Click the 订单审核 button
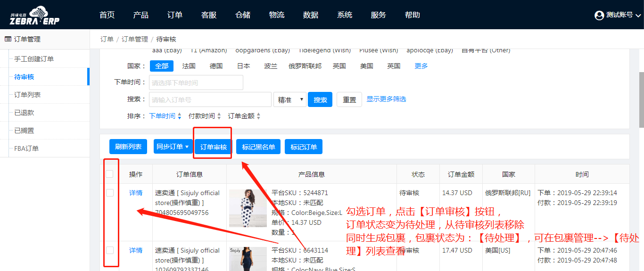 (x=214, y=147)
